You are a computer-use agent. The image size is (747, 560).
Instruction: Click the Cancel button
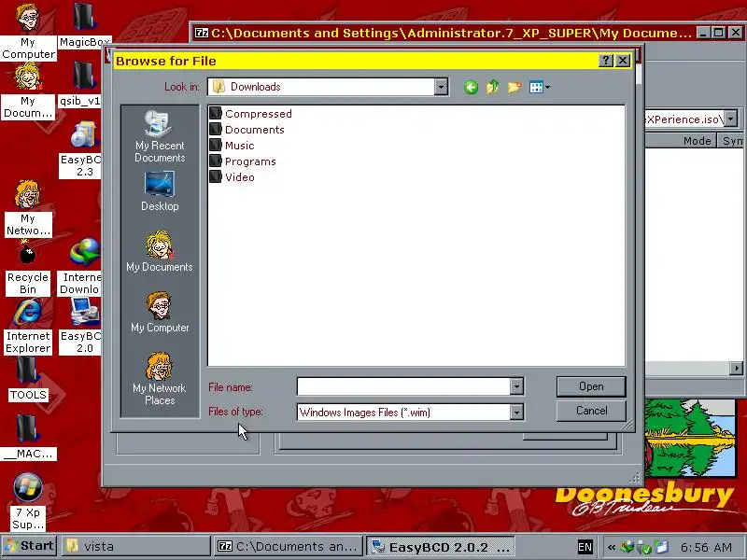point(591,411)
